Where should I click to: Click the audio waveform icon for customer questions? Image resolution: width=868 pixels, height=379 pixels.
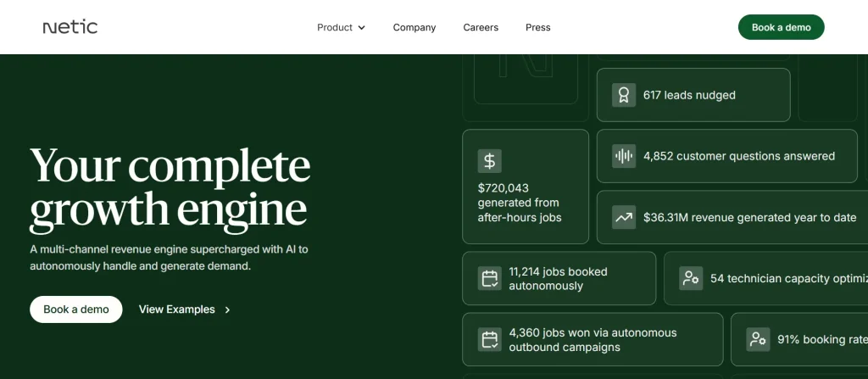624,156
